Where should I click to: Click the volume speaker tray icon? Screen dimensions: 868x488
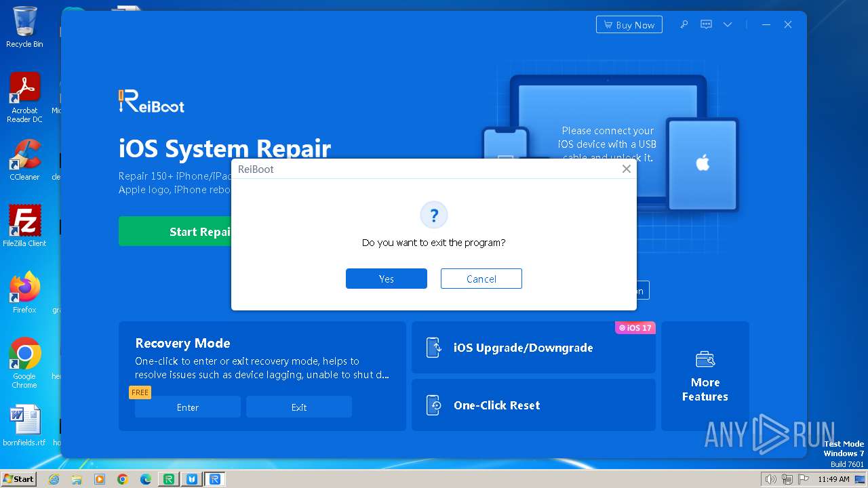click(771, 479)
